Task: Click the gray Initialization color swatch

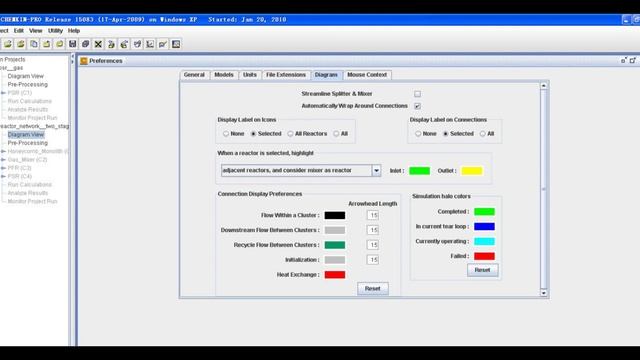Action: click(335, 260)
